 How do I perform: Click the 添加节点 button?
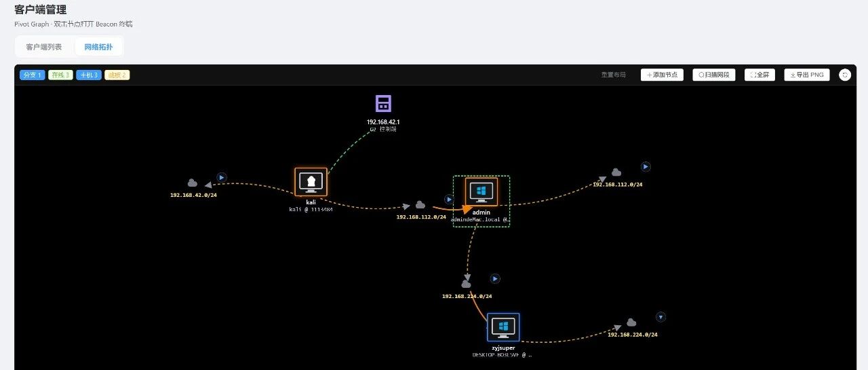662,75
